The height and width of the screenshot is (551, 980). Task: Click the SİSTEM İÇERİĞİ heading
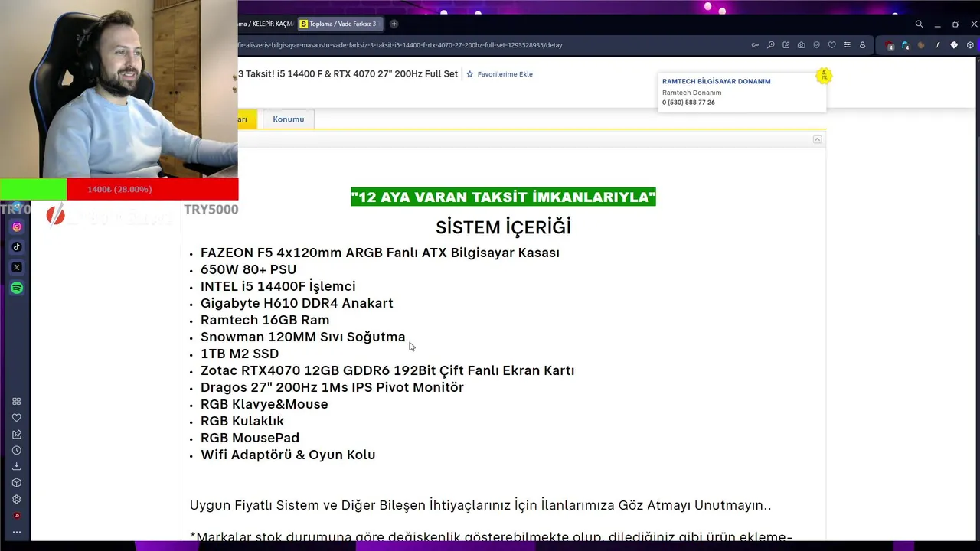point(503,227)
